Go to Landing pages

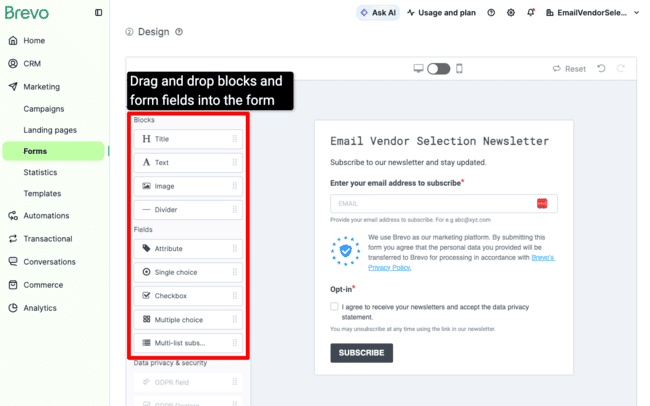click(x=50, y=130)
